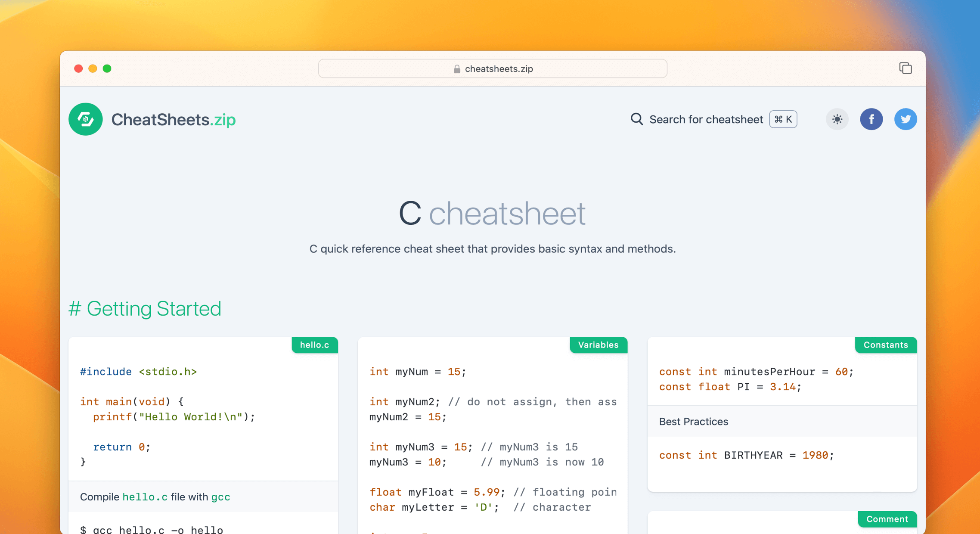Open the Twitter share icon
This screenshot has height=534, width=980.
(905, 119)
